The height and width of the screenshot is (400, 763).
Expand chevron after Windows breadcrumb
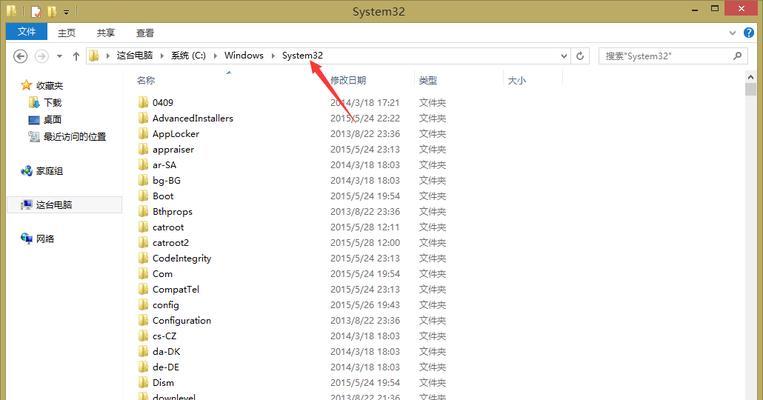point(273,56)
